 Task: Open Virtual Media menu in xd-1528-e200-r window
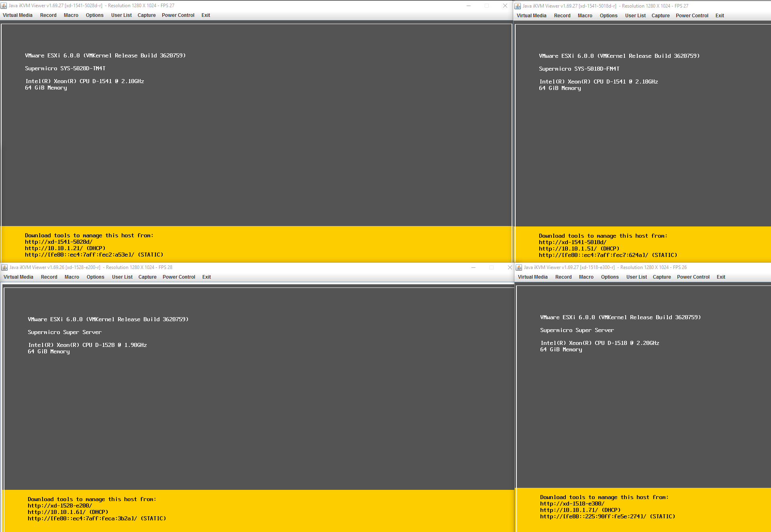[x=18, y=277]
